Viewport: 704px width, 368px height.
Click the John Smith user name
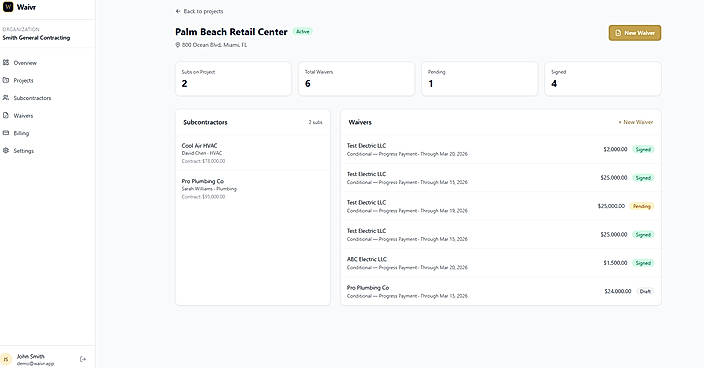[x=31, y=356]
